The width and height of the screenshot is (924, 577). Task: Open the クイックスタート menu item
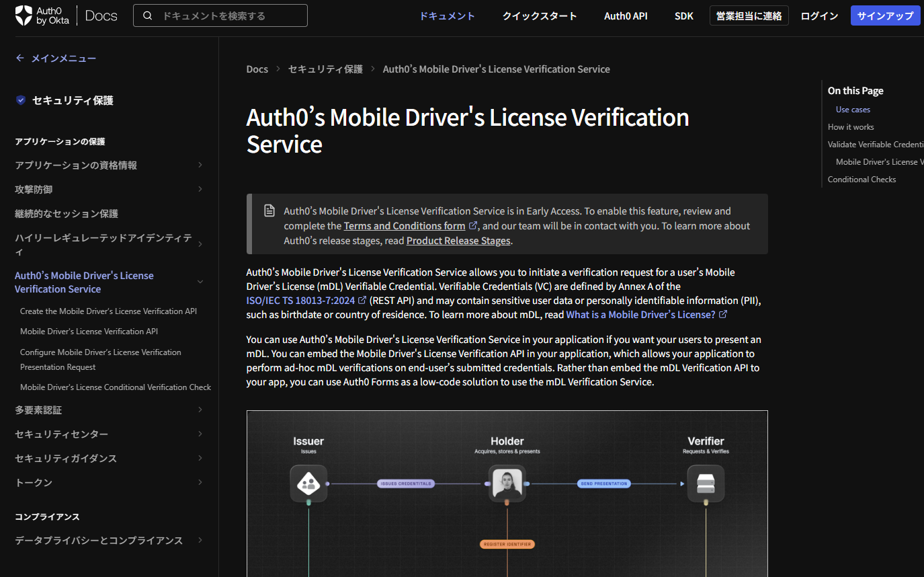tap(539, 15)
